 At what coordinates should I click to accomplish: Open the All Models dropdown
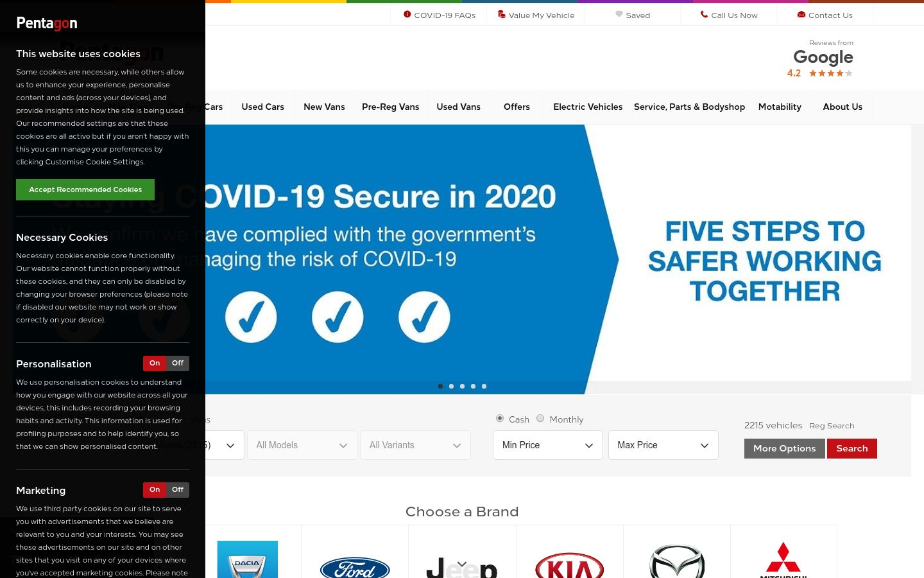tap(302, 445)
